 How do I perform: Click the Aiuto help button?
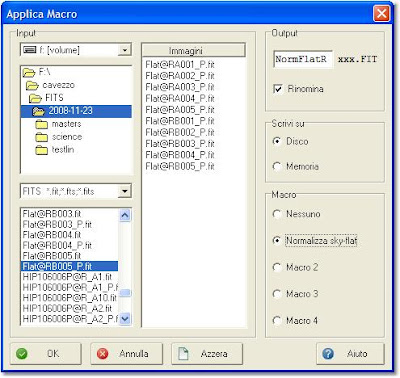coord(350,354)
